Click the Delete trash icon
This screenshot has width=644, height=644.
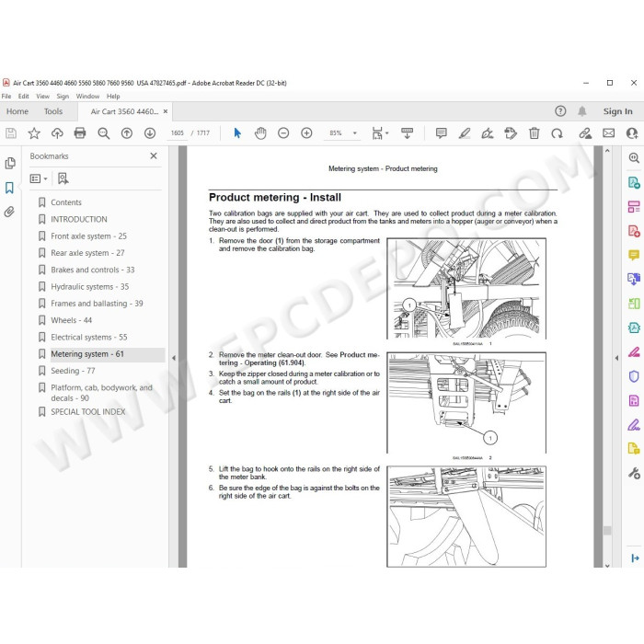click(x=534, y=133)
